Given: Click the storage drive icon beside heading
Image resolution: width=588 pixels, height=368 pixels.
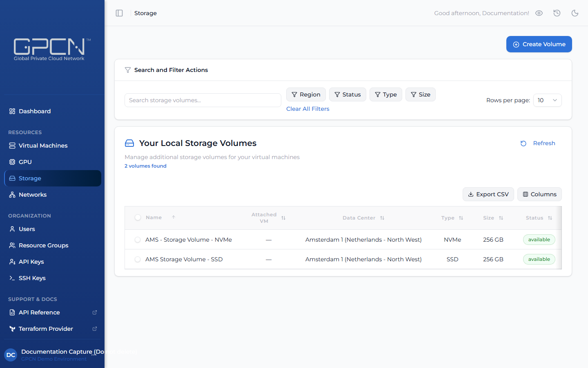Looking at the screenshot, I should 129,143.
